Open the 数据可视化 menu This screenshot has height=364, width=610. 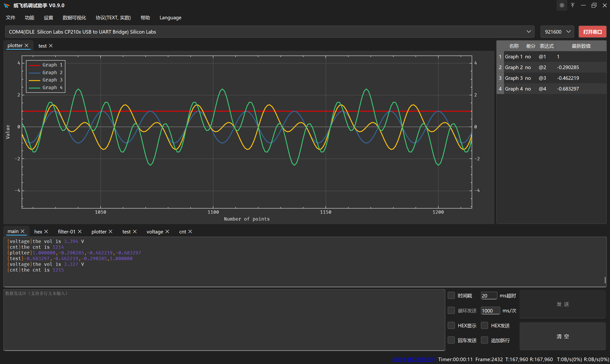pos(74,18)
